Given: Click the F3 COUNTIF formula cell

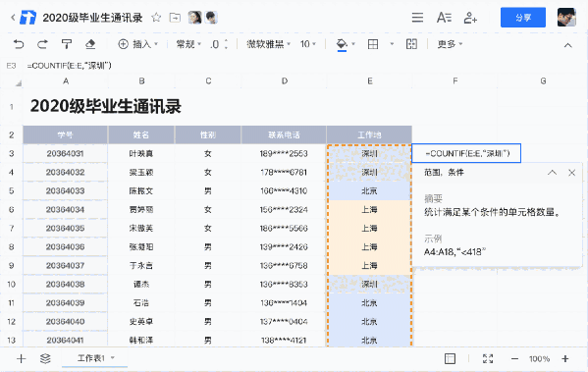Looking at the screenshot, I should (x=466, y=153).
